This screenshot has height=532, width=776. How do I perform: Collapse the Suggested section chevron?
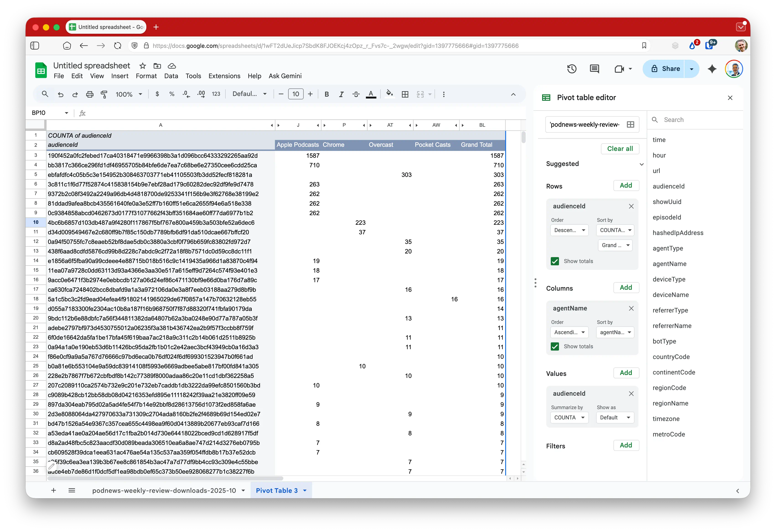pyautogui.click(x=641, y=164)
